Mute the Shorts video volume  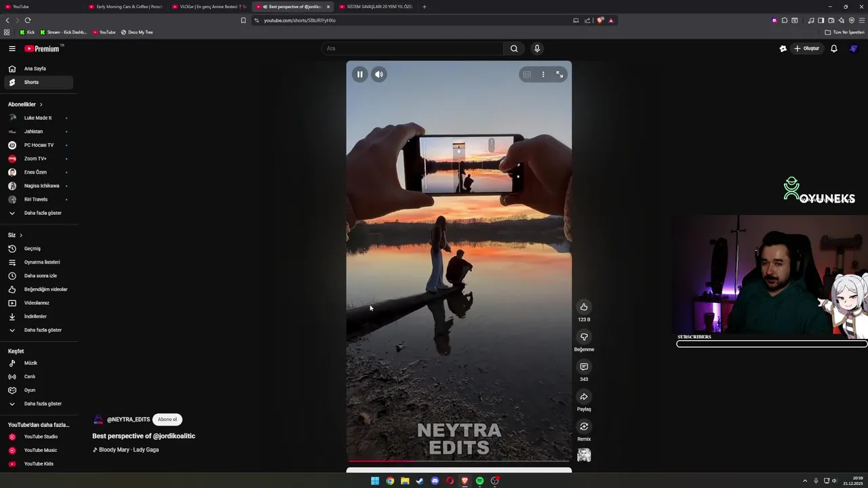coord(379,75)
